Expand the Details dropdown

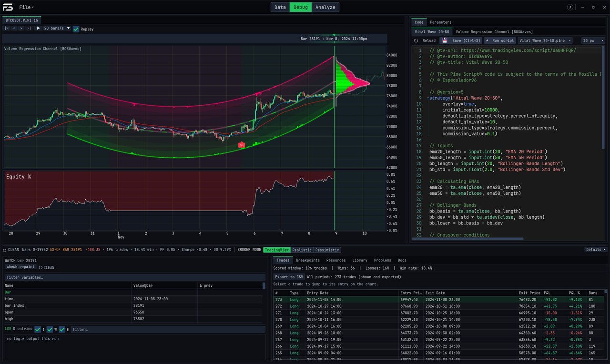pos(596,250)
